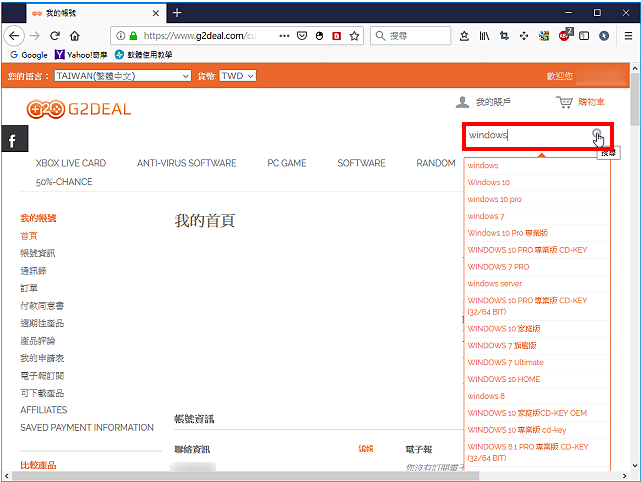Open the 軟體使用教學 bookmark
This screenshot has height=482, width=641.
pyautogui.click(x=143, y=55)
